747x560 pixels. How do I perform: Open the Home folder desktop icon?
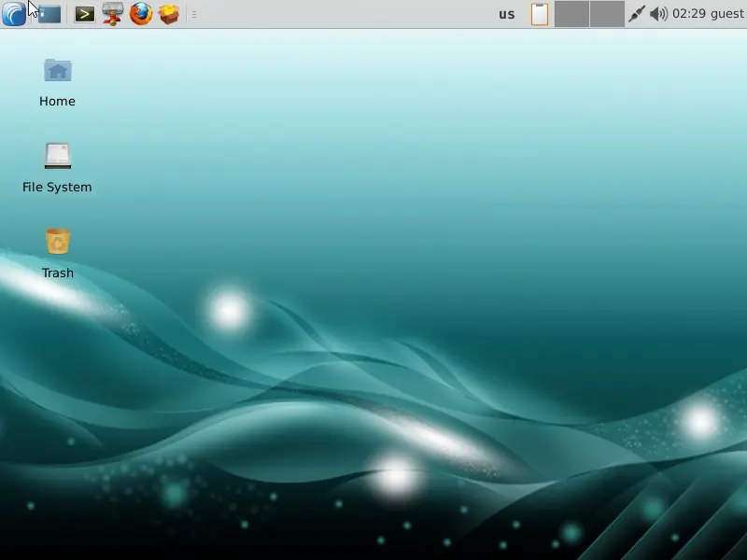pyautogui.click(x=58, y=71)
